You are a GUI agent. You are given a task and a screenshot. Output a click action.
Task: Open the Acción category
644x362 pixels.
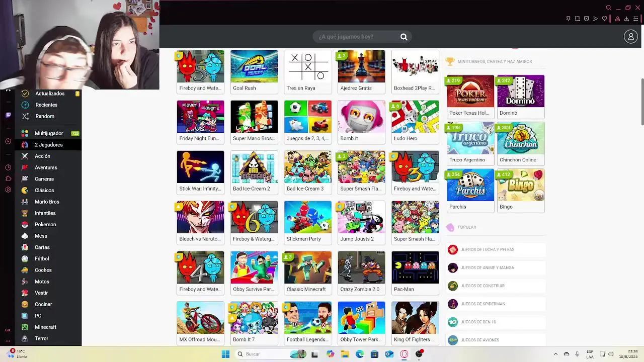point(49,156)
